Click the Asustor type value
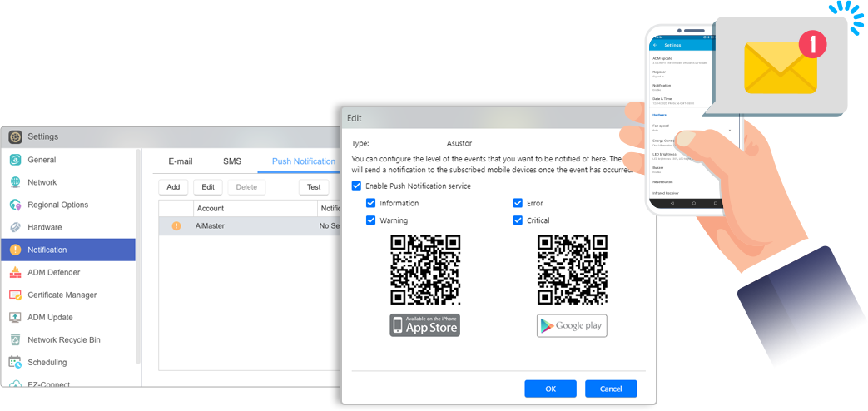This screenshot has width=868, height=411. (459, 143)
